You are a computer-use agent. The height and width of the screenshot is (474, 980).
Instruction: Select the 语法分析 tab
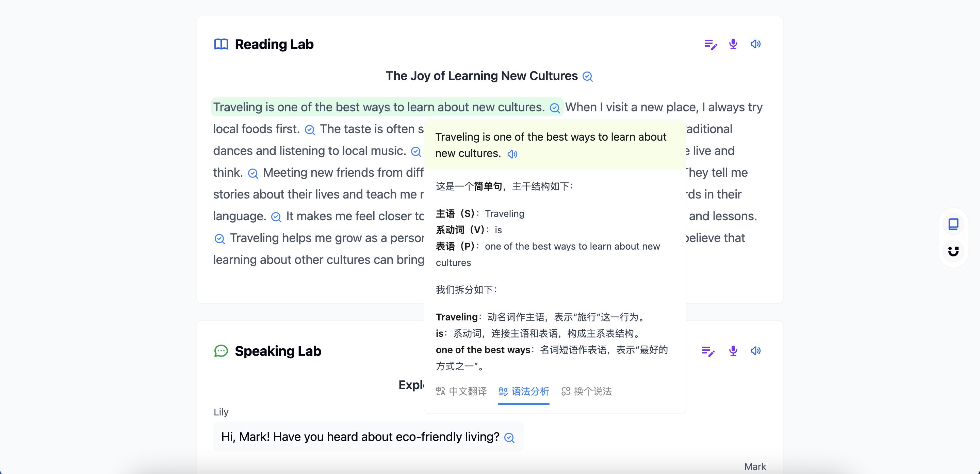coord(523,391)
